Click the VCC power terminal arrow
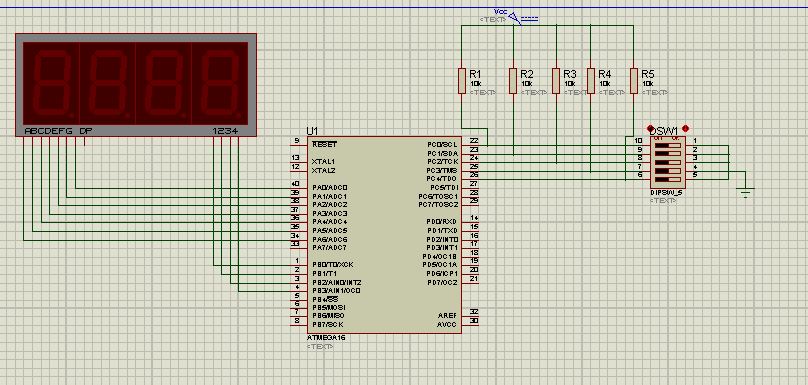 (514, 18)
